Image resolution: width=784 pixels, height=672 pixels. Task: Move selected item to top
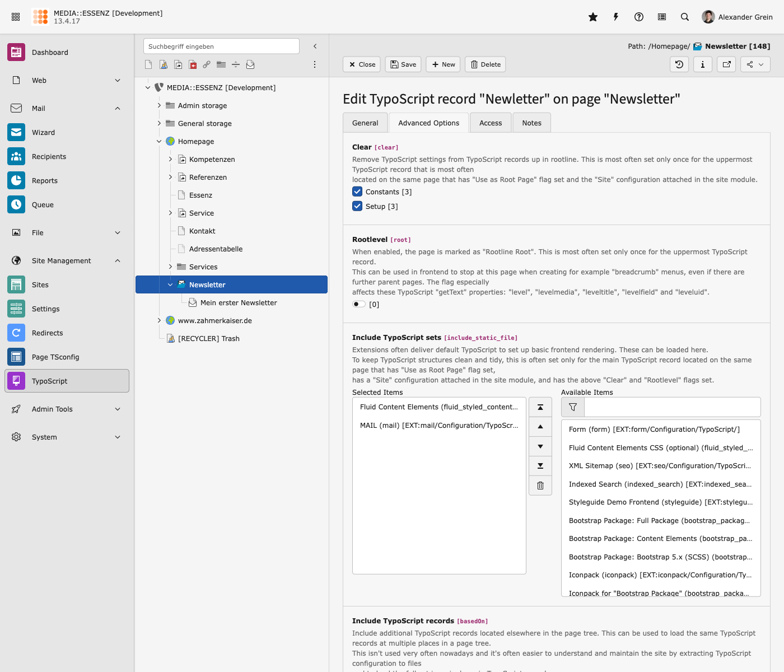tap(540, 407)
